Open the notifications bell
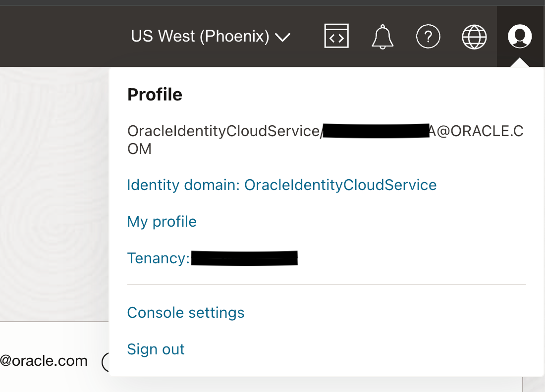 (x=382, y=37)
